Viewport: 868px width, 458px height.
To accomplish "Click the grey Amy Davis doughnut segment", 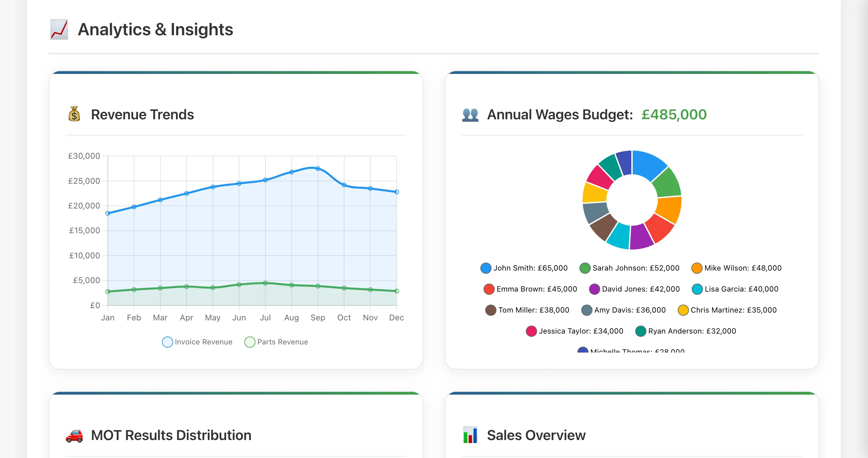I will [x=595, y=212].
